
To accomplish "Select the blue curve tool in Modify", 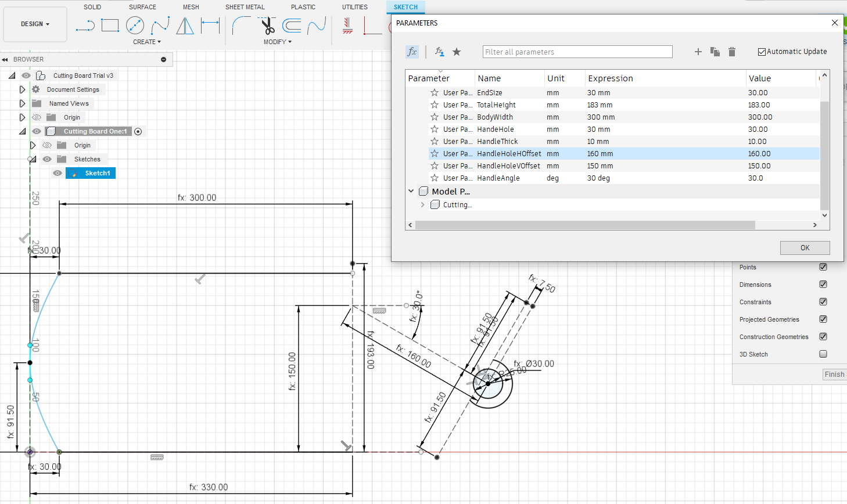I will [x=317, y=25].
